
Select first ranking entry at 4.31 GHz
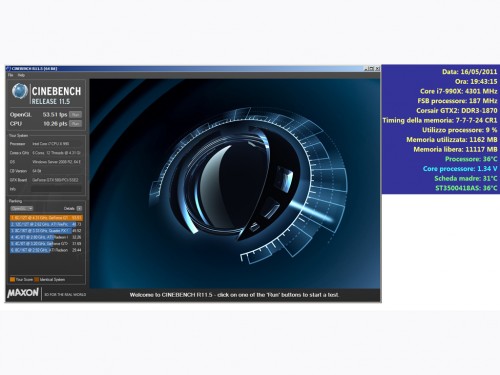tap(46, 218)
